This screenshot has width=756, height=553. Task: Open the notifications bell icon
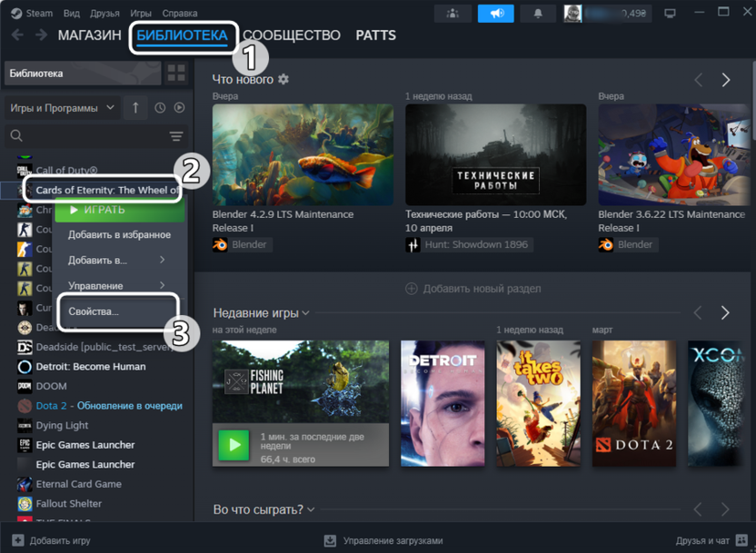coord(538,14)
